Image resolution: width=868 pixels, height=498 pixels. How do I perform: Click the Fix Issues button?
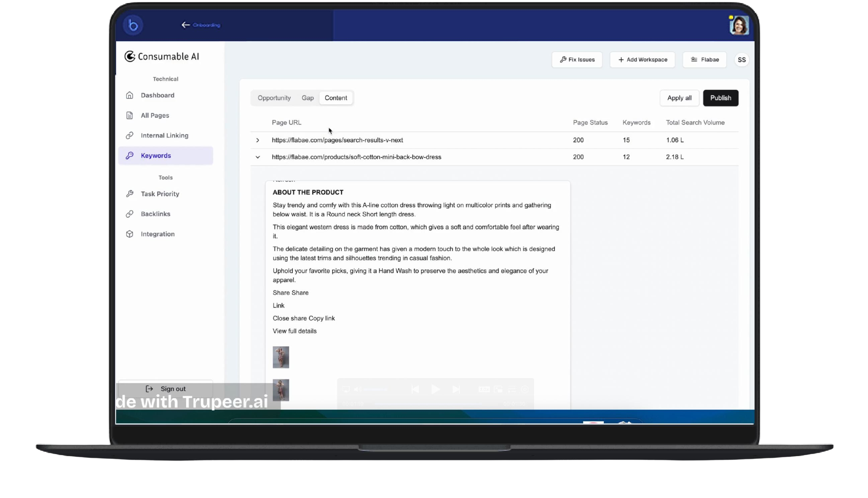tap(577, 60)
